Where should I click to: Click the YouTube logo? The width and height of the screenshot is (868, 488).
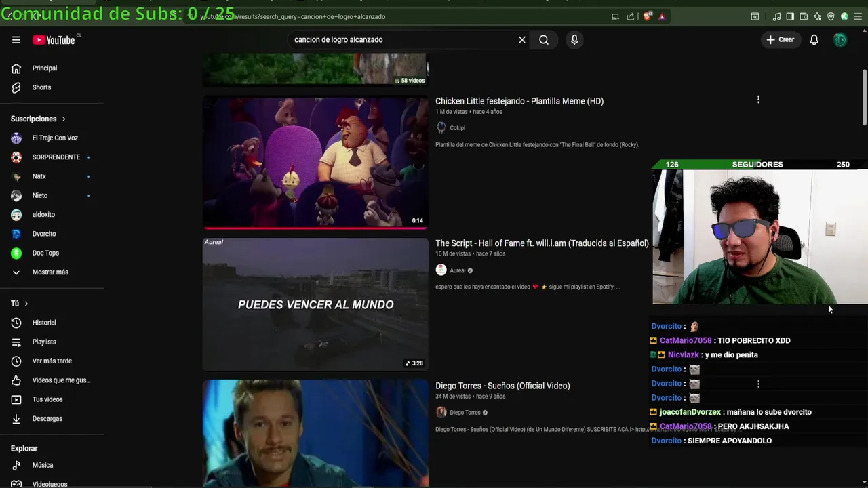pyautogui.click(x=54, y=40)
